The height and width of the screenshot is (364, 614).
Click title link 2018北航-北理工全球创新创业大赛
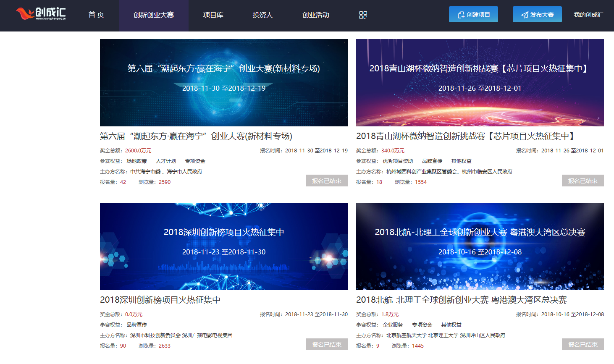point(461,300)
